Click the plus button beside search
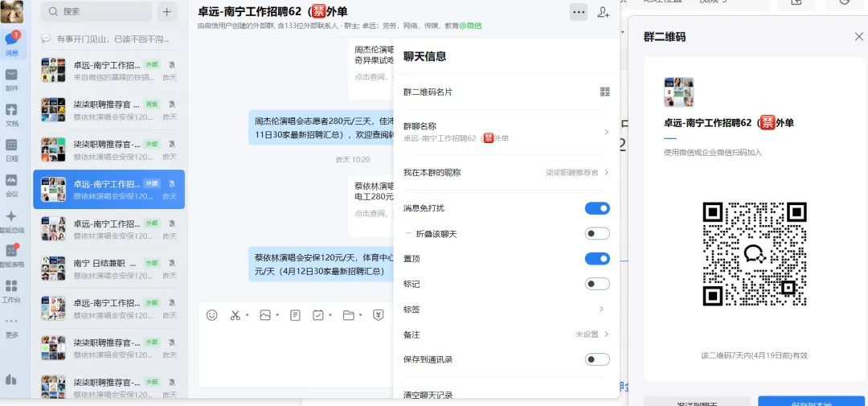Screen dimensions: 868x406 (167, 11)
